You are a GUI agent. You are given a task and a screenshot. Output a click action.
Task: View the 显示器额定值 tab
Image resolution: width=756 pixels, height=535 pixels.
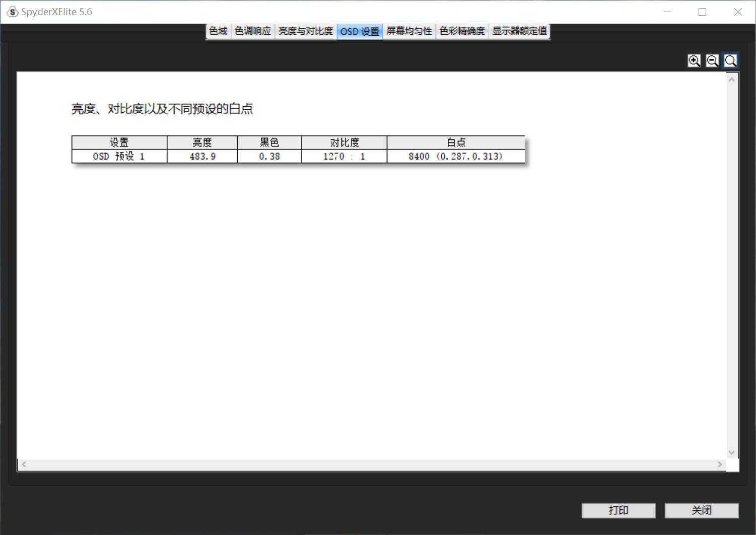(x=519, y=31)
